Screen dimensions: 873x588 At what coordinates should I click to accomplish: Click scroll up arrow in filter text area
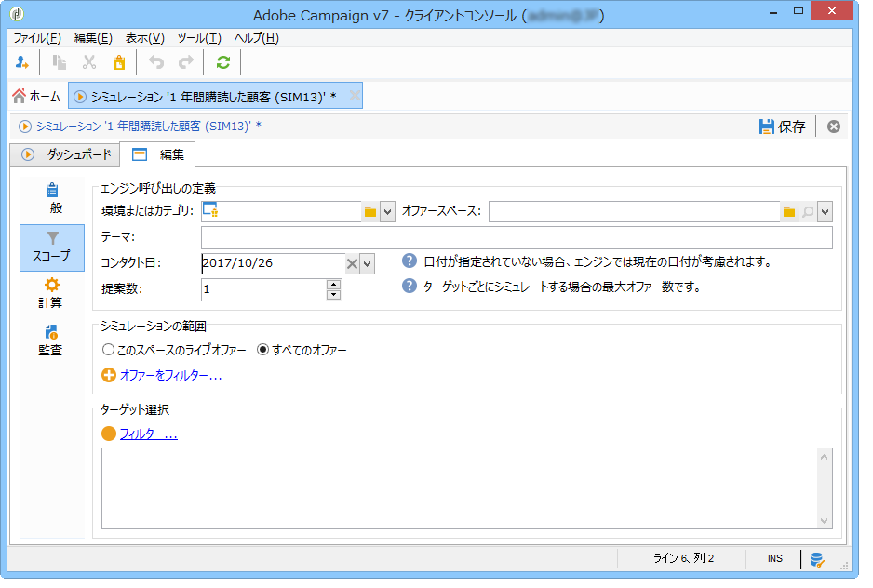coord(825,457)
